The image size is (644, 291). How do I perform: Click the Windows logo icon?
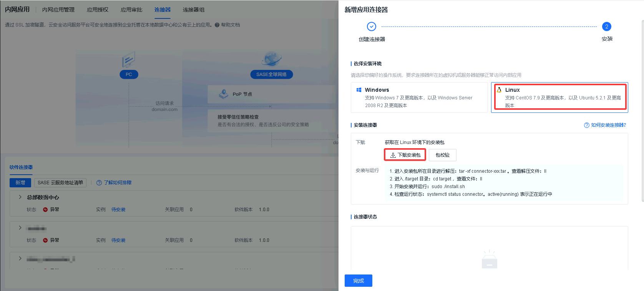click(359, 90)
